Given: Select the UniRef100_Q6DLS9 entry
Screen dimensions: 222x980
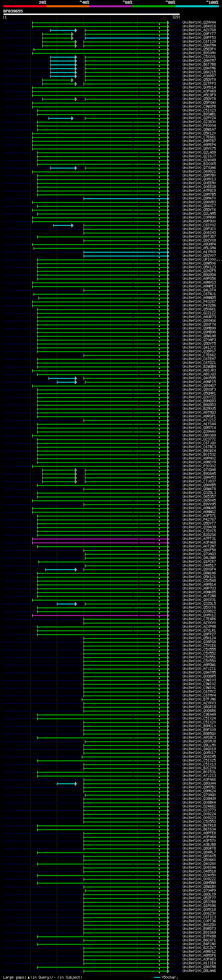Looking at the screenshot, I should (199, 894).
